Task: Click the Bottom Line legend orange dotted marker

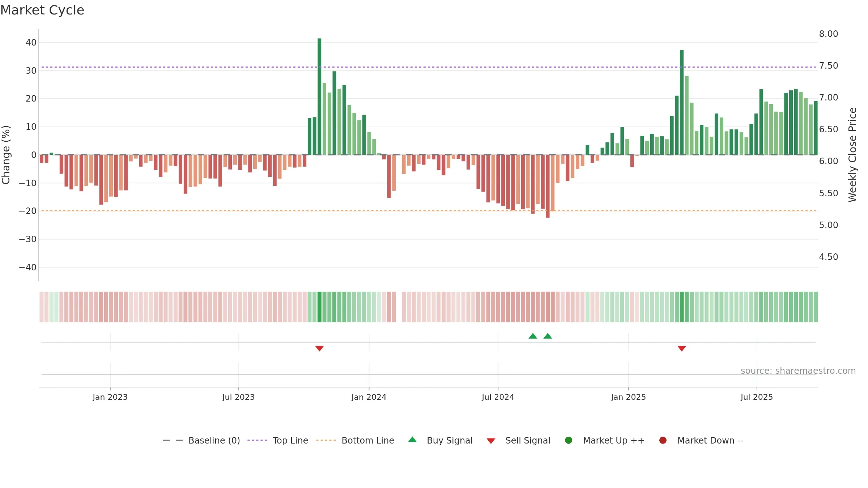Action: pyautogui.click(x=326, y=440)
